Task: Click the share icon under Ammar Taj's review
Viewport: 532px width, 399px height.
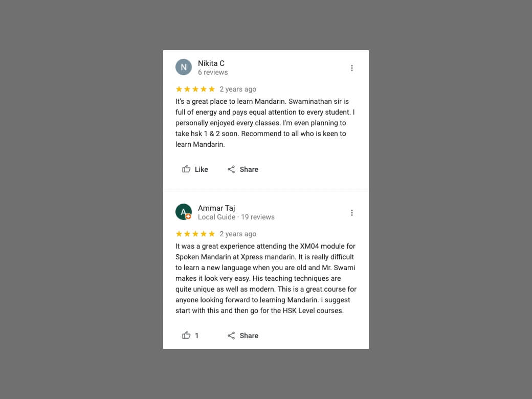Action: point(231,336)
